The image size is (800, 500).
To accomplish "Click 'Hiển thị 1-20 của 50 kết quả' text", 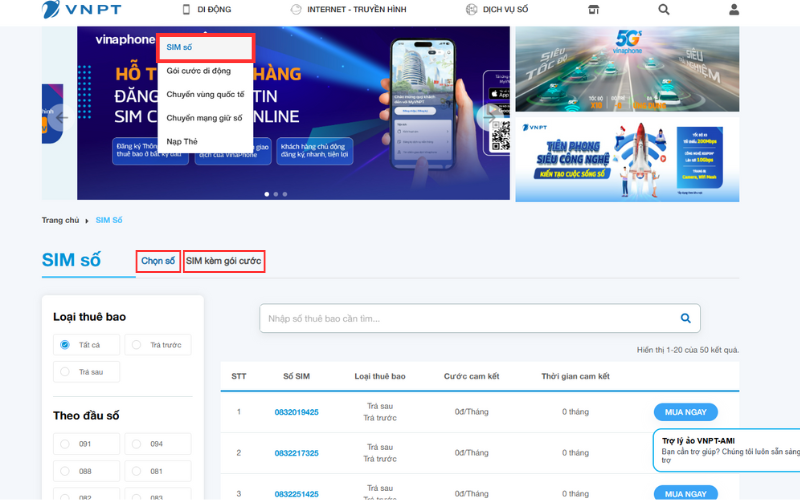I will click(688, 349).
